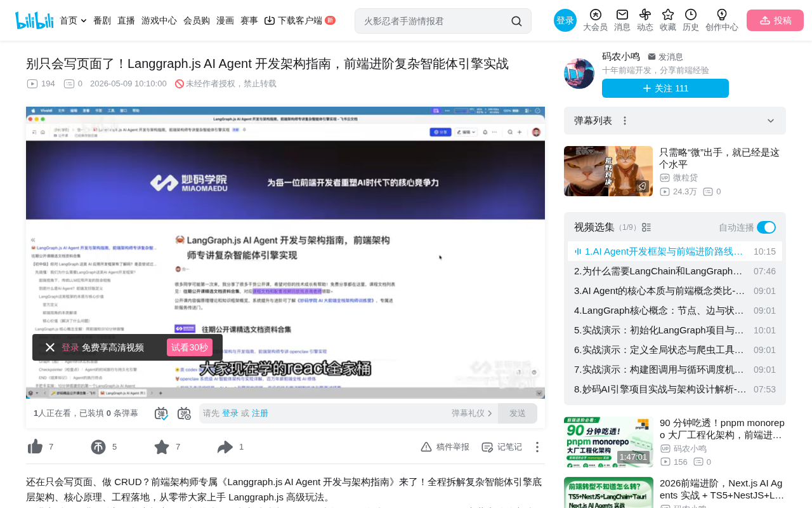
Task: Open the bilibili logo home link
Action: [x=34, y=20]
